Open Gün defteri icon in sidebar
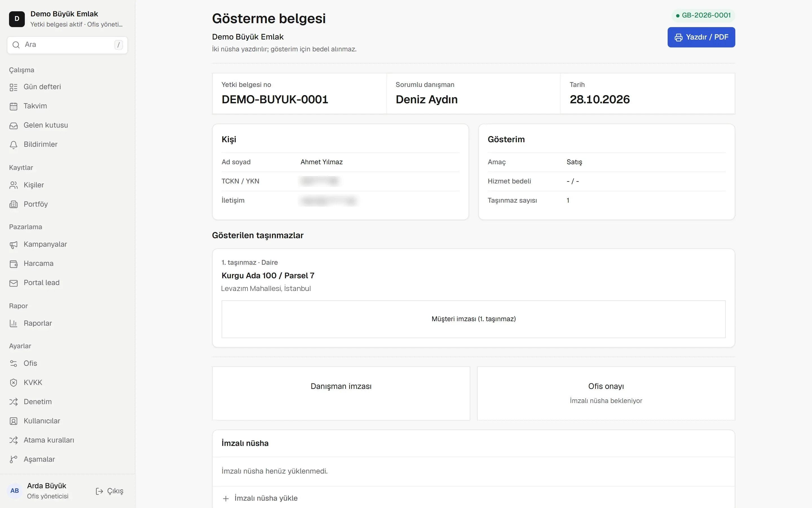This screenshot has height=508, width=812. coord(14,87)
